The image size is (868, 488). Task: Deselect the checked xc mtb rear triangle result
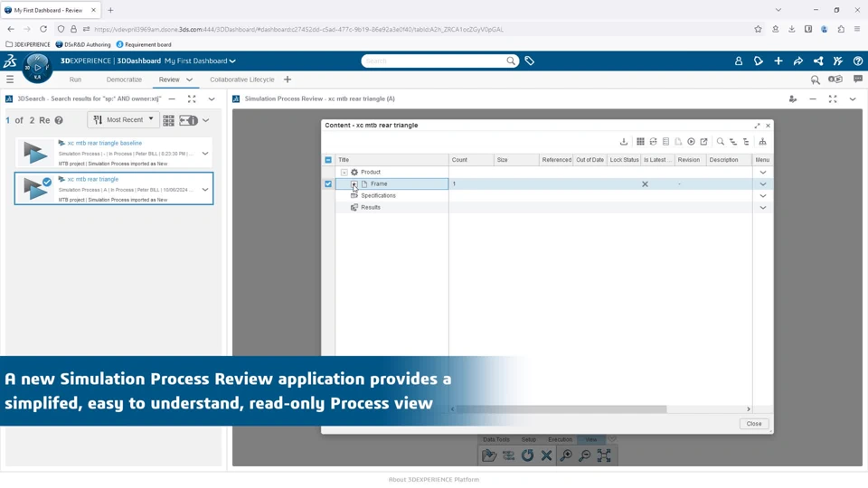tap(47, 182)
